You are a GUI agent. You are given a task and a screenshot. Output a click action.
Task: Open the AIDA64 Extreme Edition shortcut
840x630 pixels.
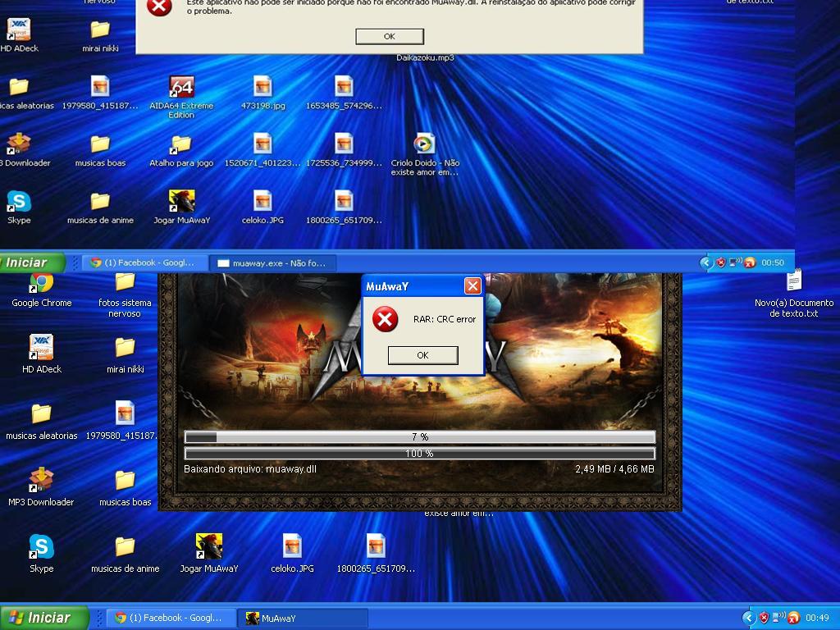pos(181,88)
